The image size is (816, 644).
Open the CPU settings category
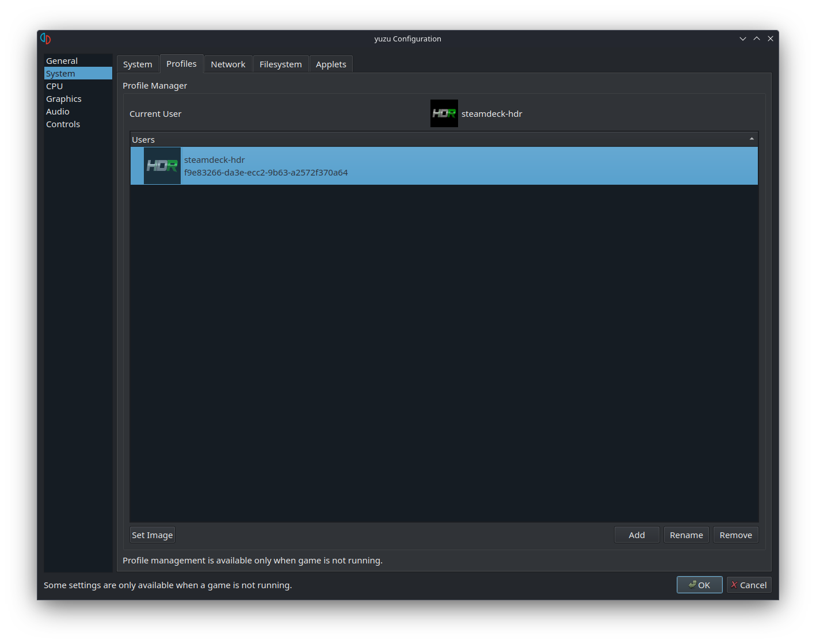pyautogui.click(x=78, y=86)
